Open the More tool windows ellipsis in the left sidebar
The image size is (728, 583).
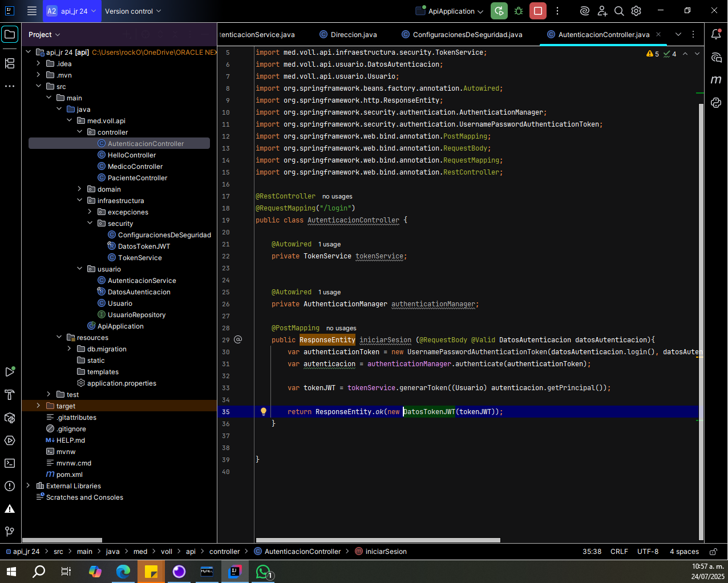(x=10, y=86)
